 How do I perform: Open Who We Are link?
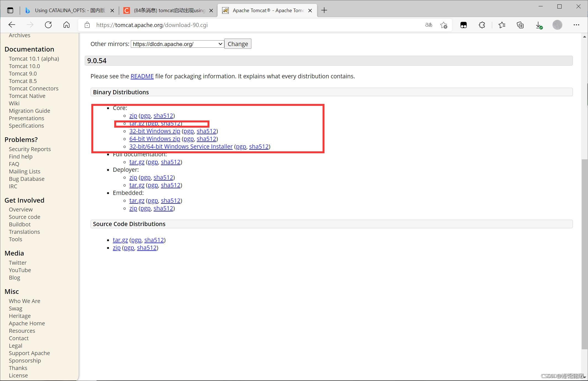pyautogui.click(x=25, y=301)
